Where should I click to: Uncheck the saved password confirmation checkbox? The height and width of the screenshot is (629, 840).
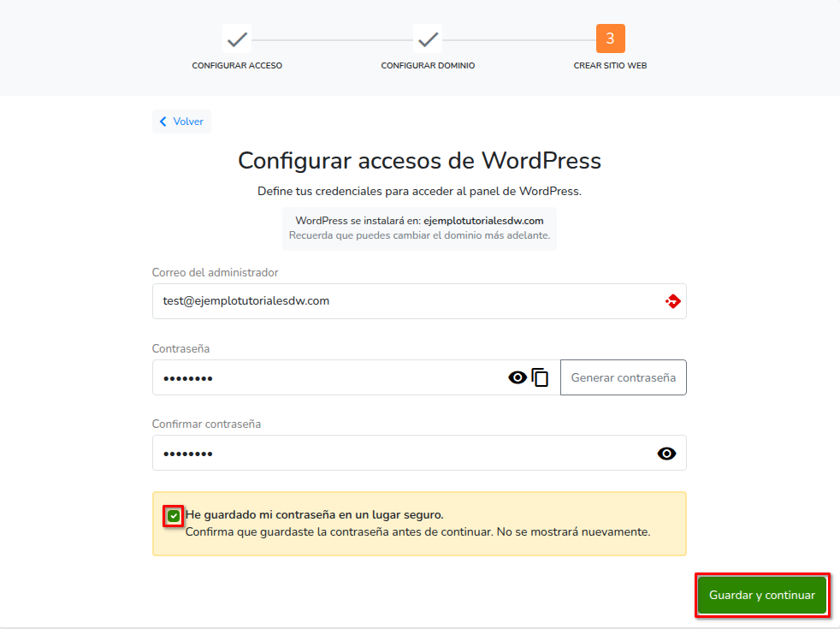174,515
